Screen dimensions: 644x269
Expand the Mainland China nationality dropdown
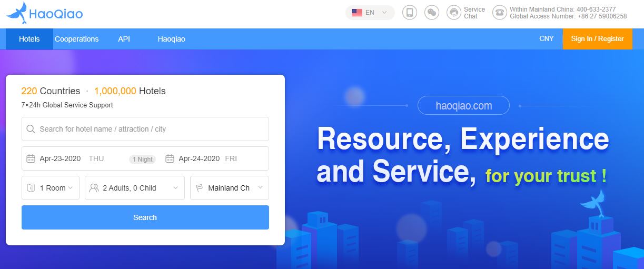tap(230, 188)
